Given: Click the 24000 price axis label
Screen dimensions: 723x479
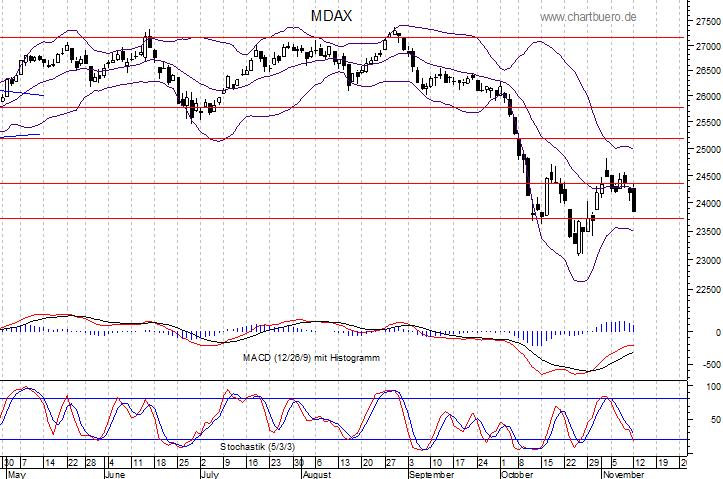Looking at the screenshot, I should click(703, 203).
